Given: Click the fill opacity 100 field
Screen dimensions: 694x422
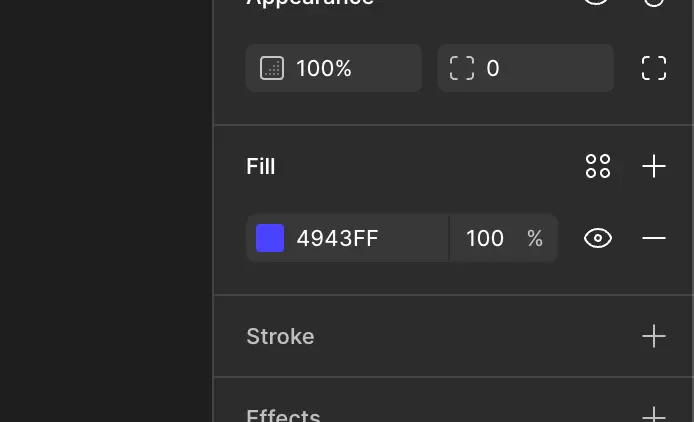Looking at the screenshot, I should (x=485, y=238).
